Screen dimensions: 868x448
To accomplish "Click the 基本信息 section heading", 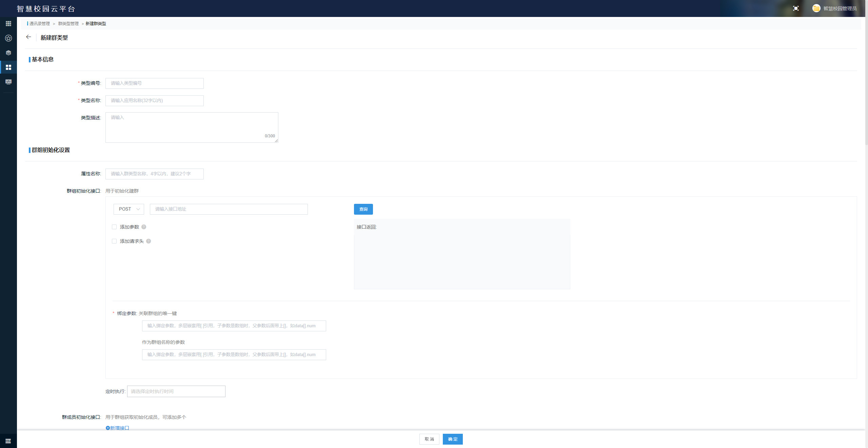I will point(43,59).
